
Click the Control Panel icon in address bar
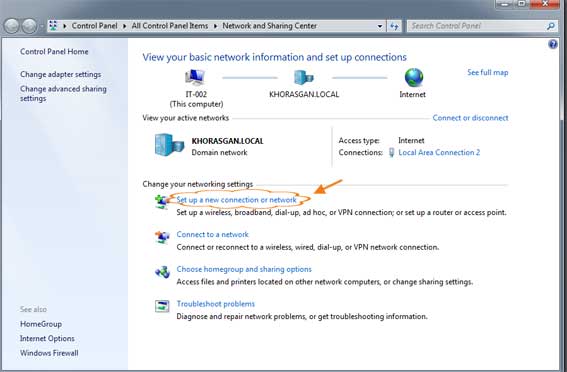[53, 26]
